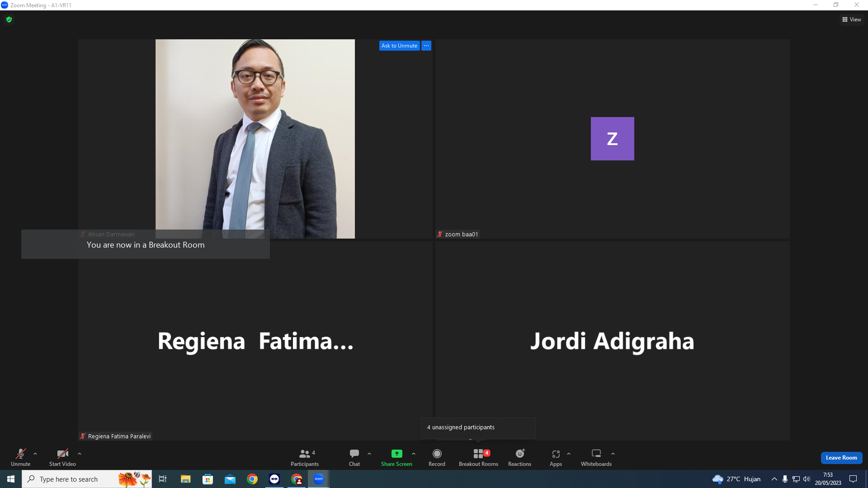Image resolution: width=868 pixels, height=488 pixels.
Task: Open File Explorer from taskbar
Action: tap(185, 479)
